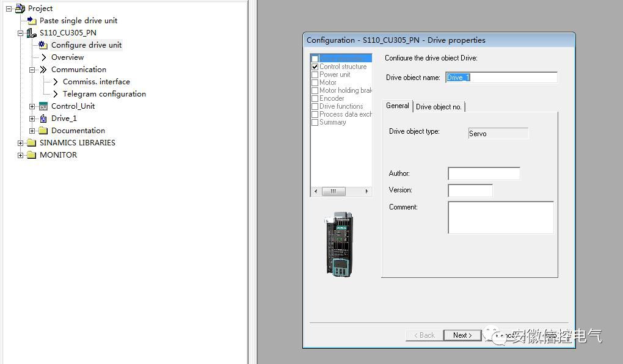Expand the Control_Unit tree node
Image resolution: width=623 pixels, height=364 pixels.
(32, 106)
